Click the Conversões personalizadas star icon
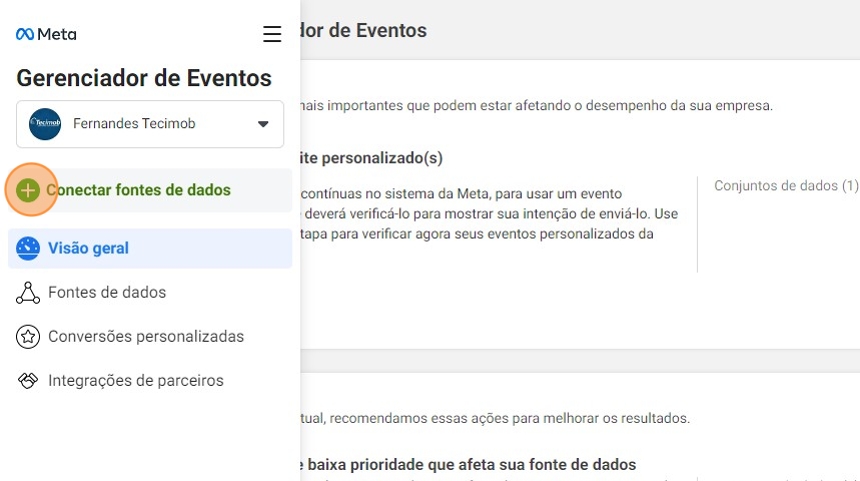860x481 pixels. pyautogui.click(x=28, y=337)
